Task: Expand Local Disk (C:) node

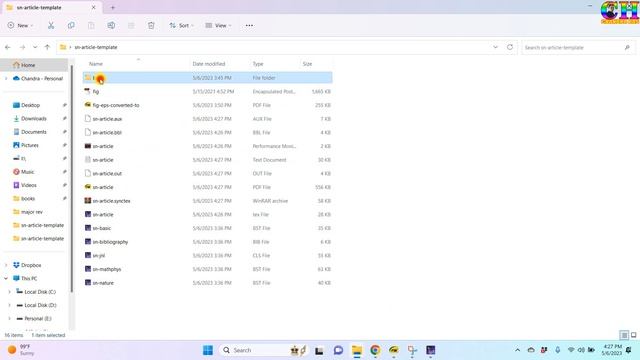Action: [x=10, y=292]
